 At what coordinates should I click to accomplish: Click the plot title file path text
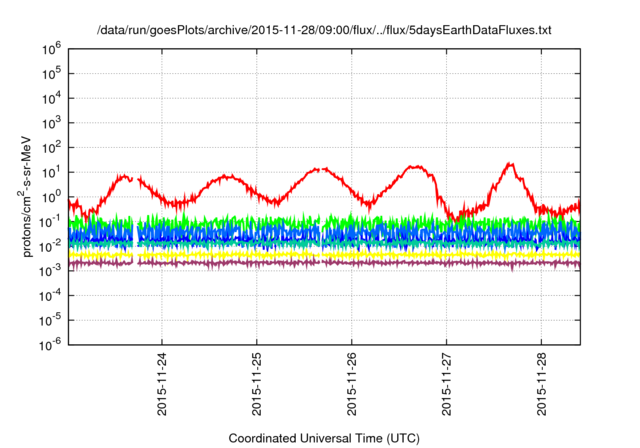324,30
